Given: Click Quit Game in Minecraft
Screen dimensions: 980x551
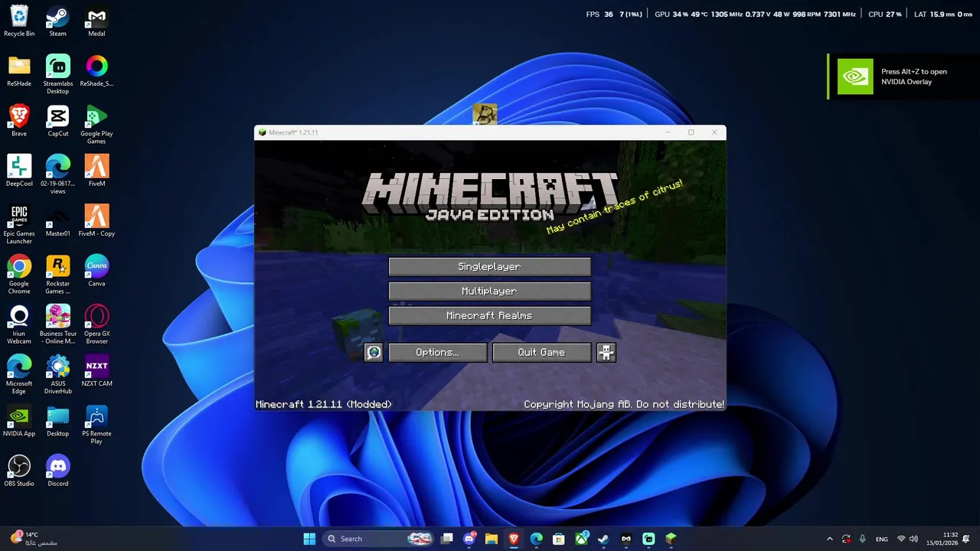Looking at the screenshot, I should coord(541,352).
